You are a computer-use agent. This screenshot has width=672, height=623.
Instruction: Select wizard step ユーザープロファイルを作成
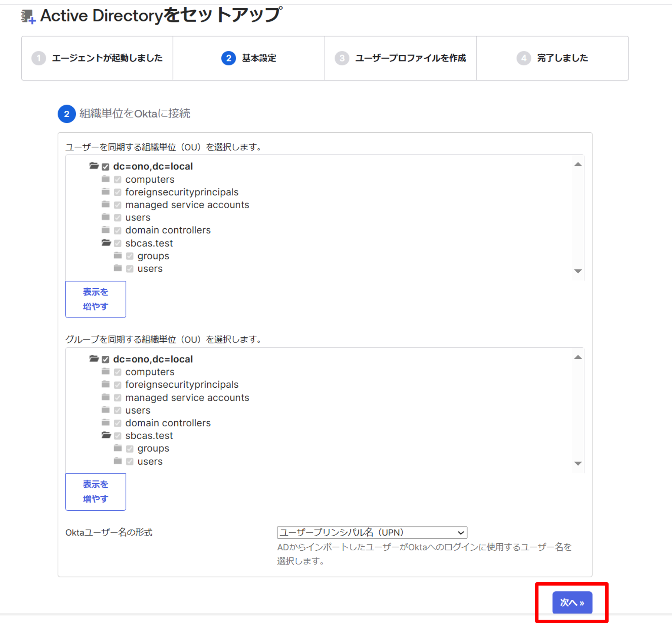pyautogui.click(x=401, y=58)
